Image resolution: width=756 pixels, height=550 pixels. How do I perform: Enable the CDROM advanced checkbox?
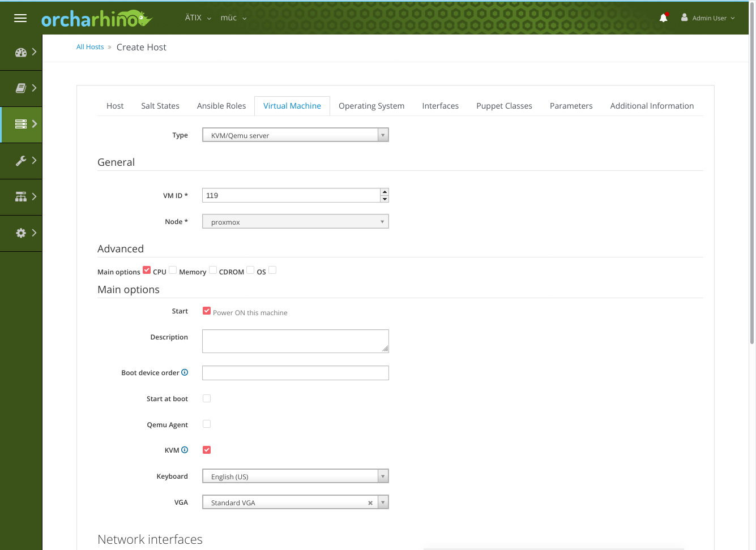click(x=250, y=270)
